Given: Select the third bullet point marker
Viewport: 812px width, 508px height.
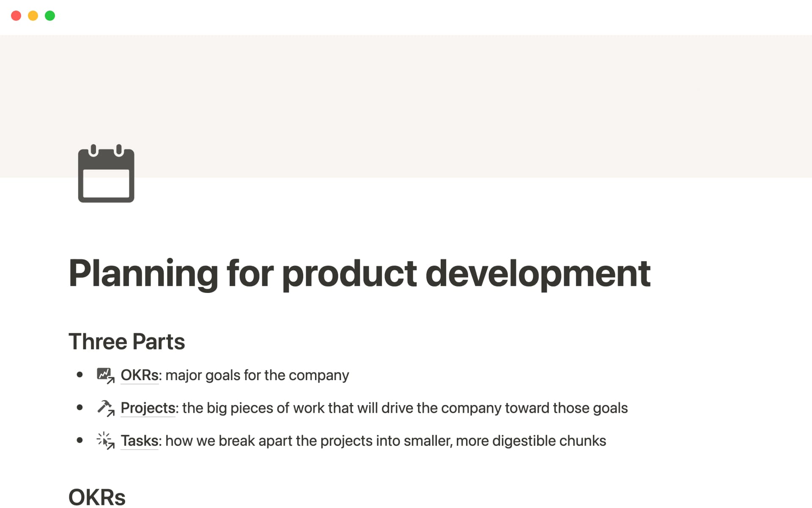Looking at the screenshot, I should coord(80,441).
